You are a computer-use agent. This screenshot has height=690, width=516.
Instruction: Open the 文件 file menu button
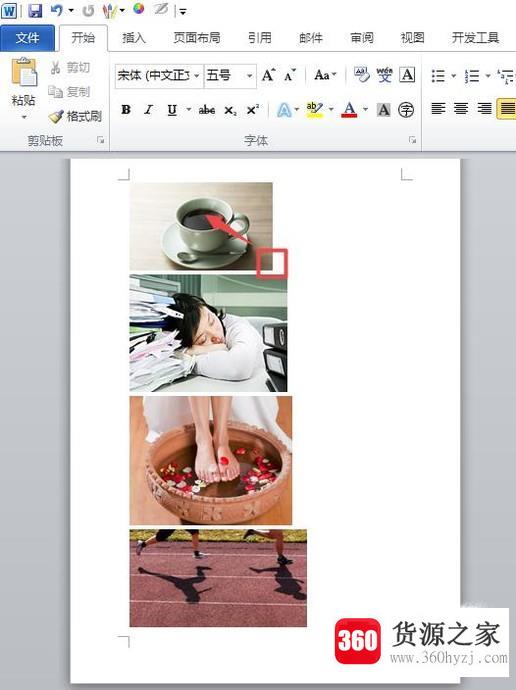[x=27, y=38]
